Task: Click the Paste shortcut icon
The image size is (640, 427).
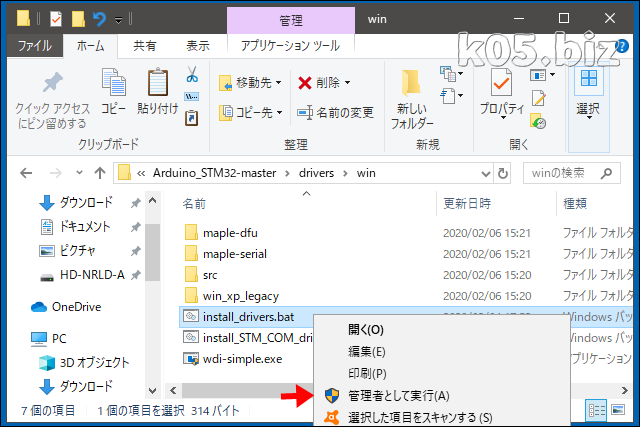Action: point(192,118)
